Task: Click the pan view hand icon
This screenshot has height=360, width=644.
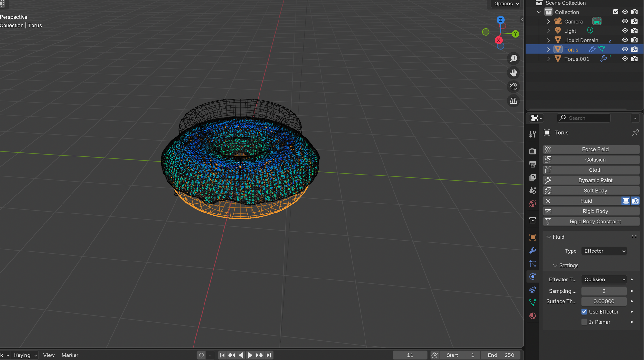Action: (x=514, y=73)
